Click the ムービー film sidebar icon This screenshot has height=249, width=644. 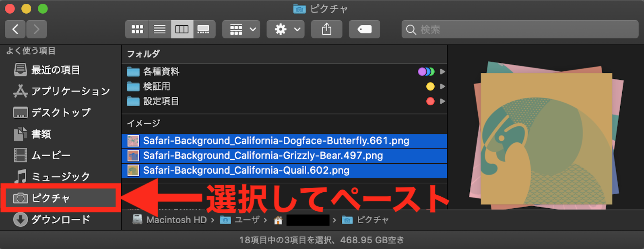[x=21, y=155]
